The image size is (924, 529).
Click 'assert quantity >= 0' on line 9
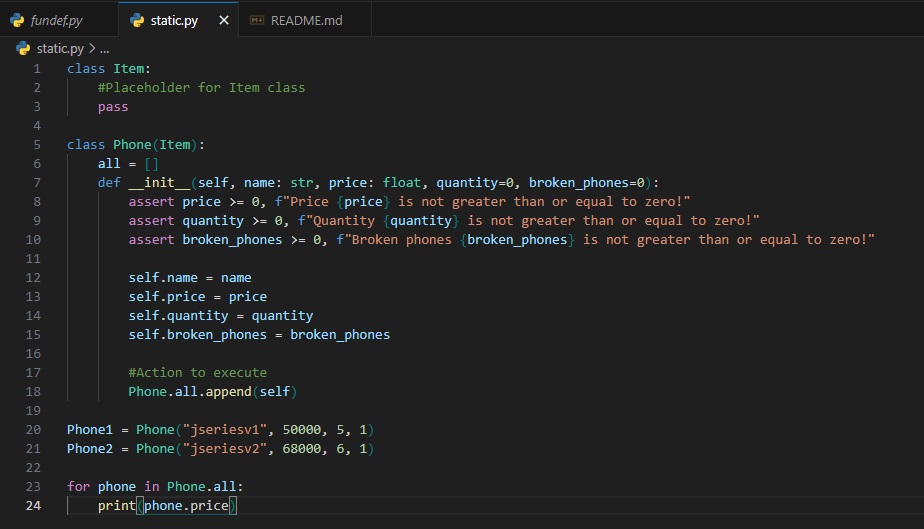click(x=206, y=220)
